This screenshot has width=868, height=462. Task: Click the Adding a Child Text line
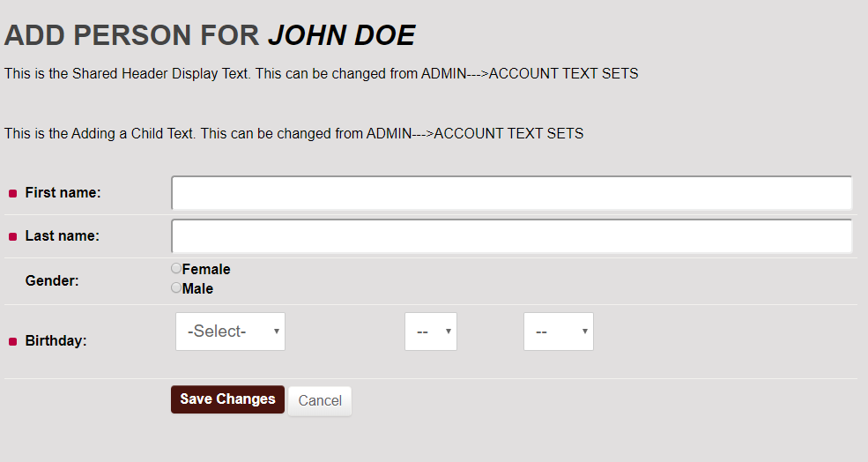(x=294, y=133)
